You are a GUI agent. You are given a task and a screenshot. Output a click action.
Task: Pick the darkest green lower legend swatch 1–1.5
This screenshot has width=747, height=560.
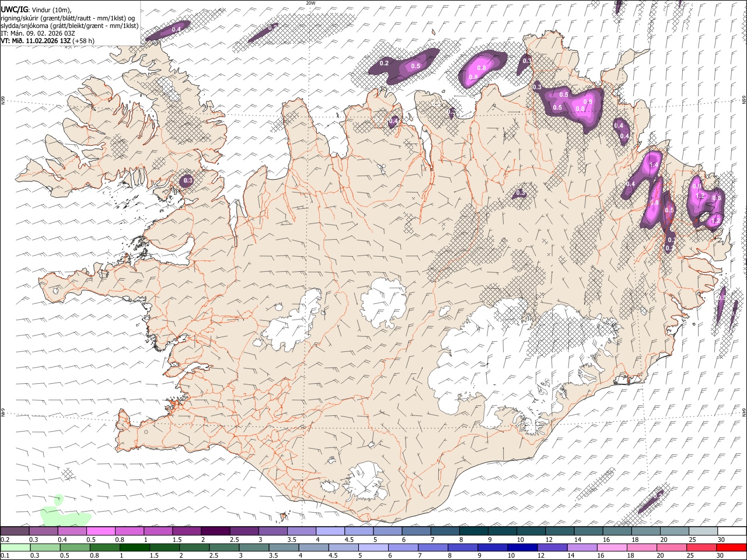(135, 547)
